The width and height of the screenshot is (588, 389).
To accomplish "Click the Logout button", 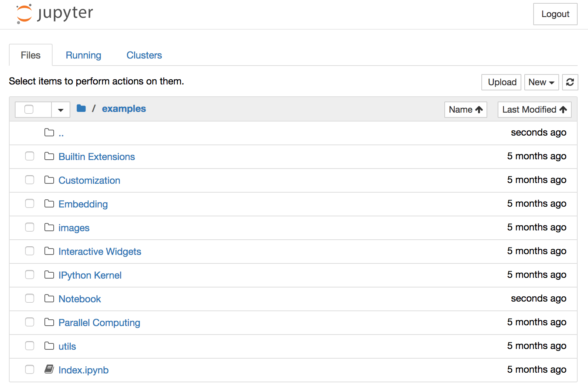I will [x=555, y=14].
